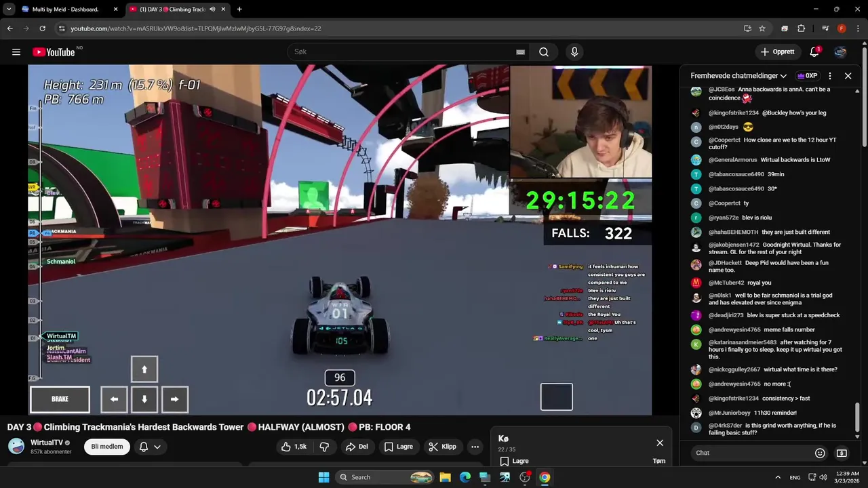
Task: Open the YouTube guide hamburger menu
Action: pyautogui.click(x=16, y=52)
